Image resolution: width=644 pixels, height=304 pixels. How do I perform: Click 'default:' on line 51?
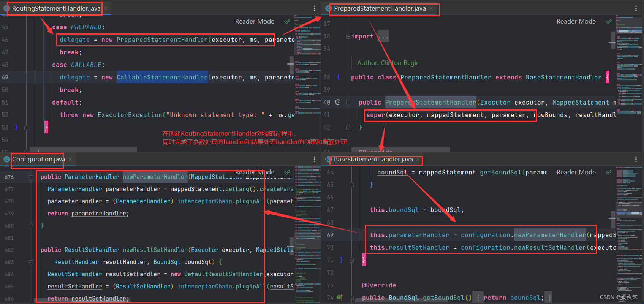tap(67, 103)
